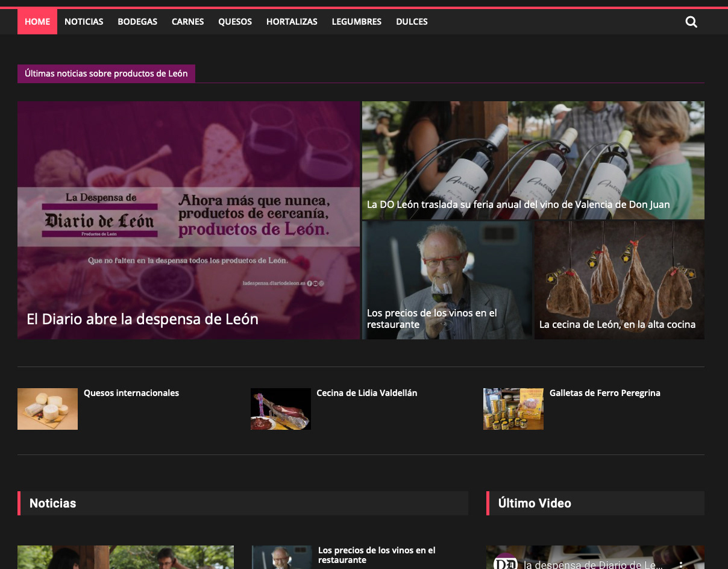Open the NOTICIAS menu item
Image resolution: width=728 pixels, height=569 pixels.
point(84,22)
